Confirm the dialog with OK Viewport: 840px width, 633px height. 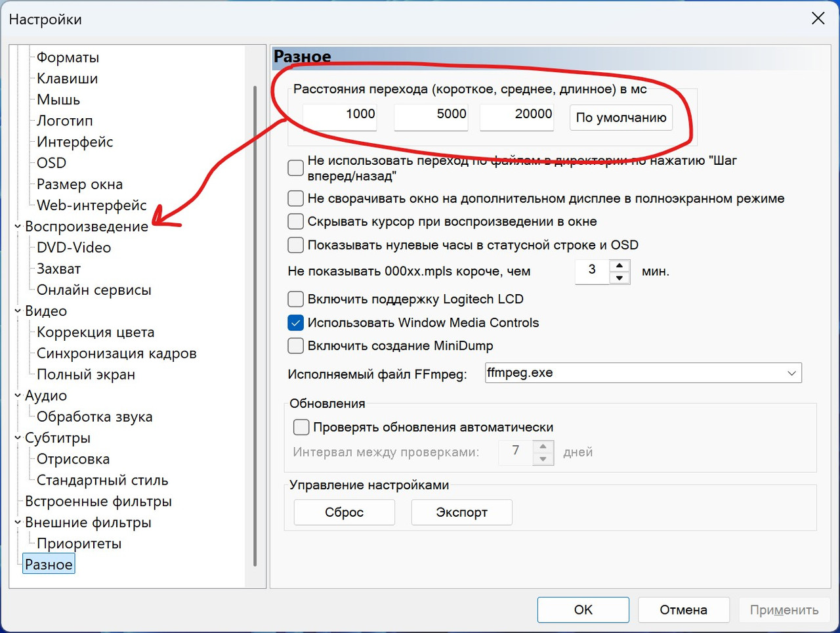pos(583,610)
